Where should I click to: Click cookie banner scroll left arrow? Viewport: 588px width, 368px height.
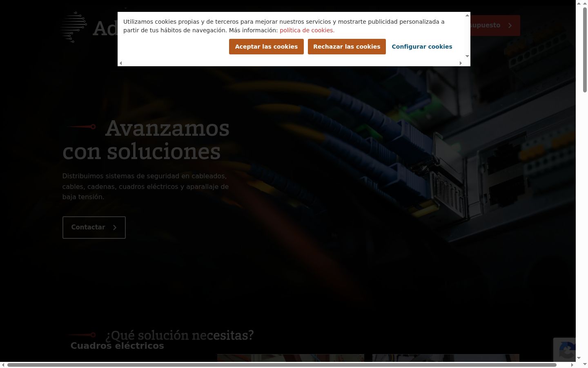tap(120, 63)
